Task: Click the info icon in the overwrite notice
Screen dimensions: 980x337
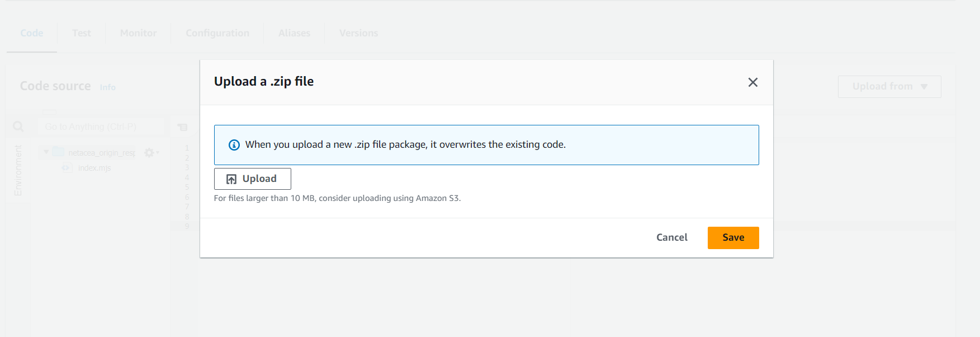Action: pyautogui.click(x=234, y=145)
